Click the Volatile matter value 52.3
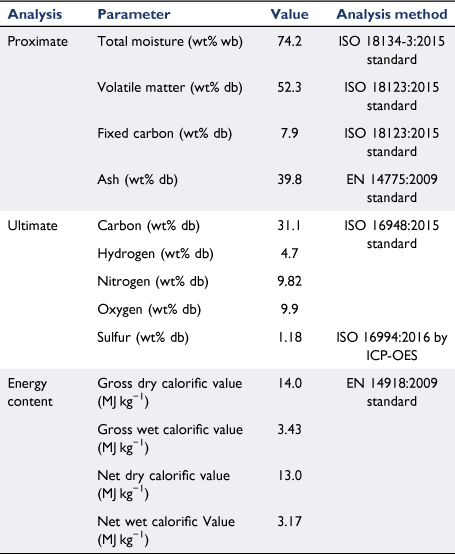Screen dimensions: 455x554 [289, 87]
